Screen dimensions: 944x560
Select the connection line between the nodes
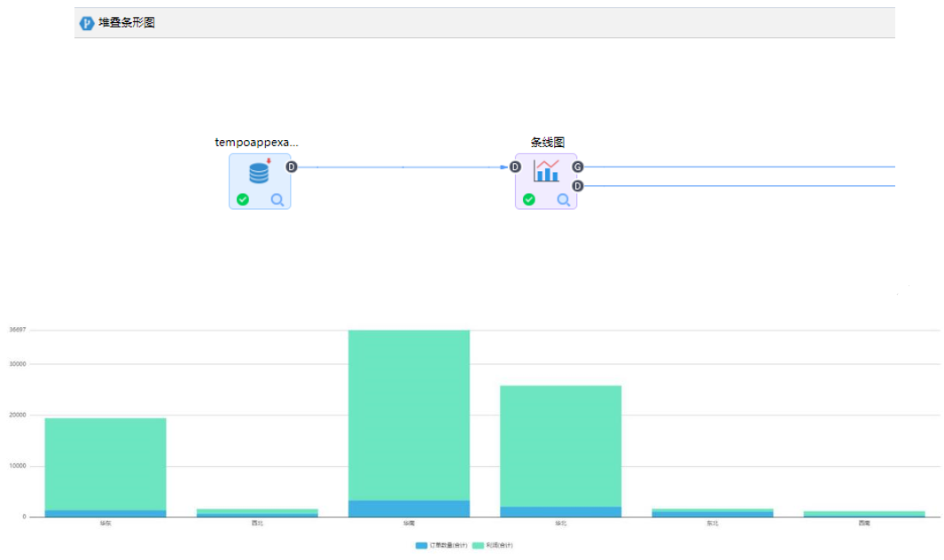(403, 167)
